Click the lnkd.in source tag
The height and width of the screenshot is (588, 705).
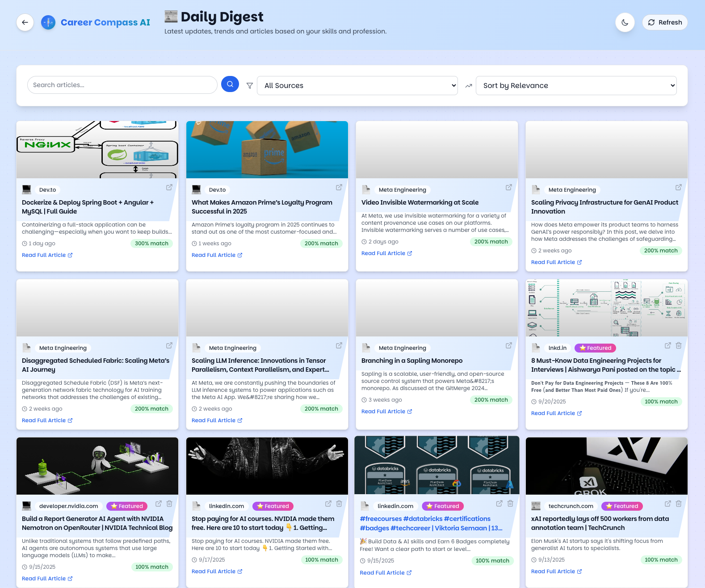coord(558,348)
